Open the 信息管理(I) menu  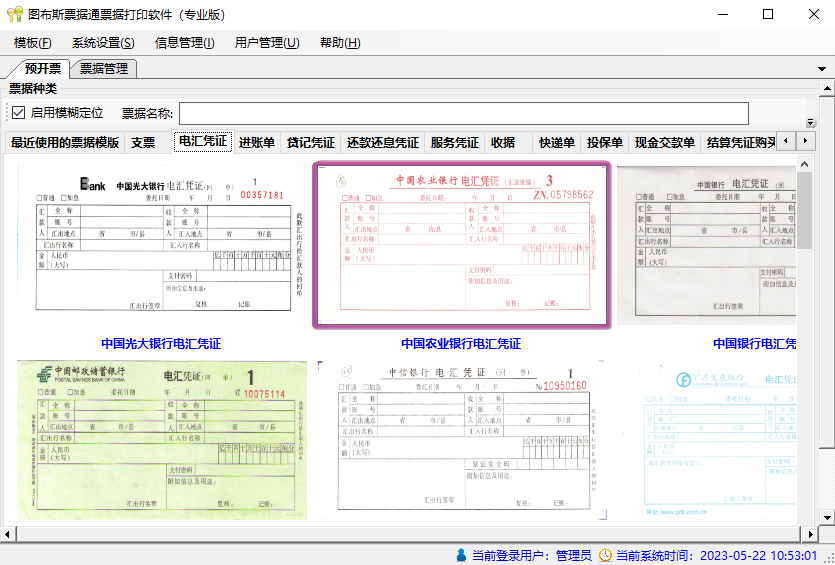184,43
